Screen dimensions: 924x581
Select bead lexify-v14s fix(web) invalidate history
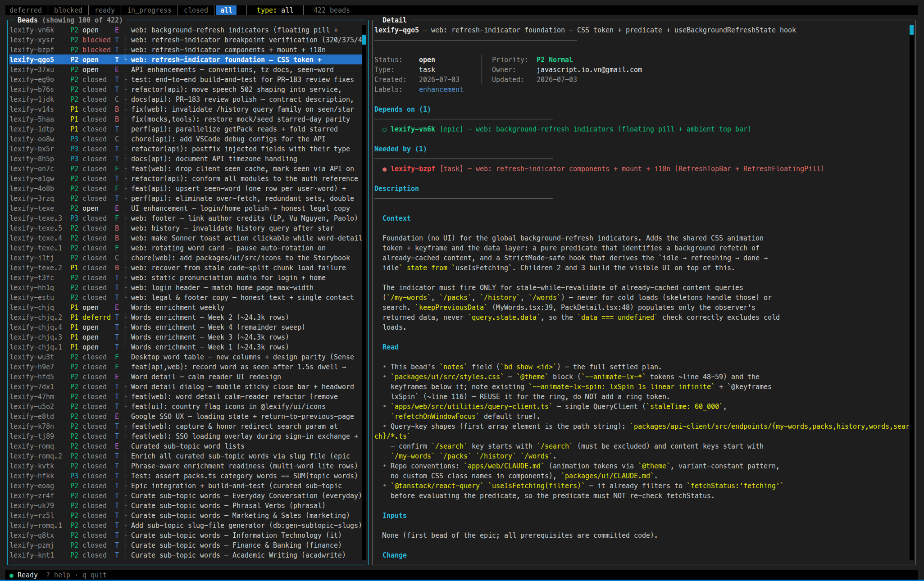(186, 109)
